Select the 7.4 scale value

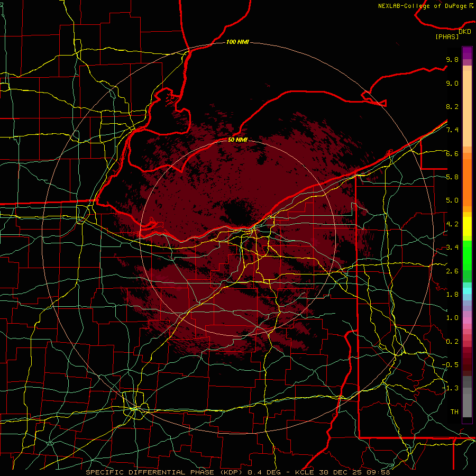pos(452,130)
